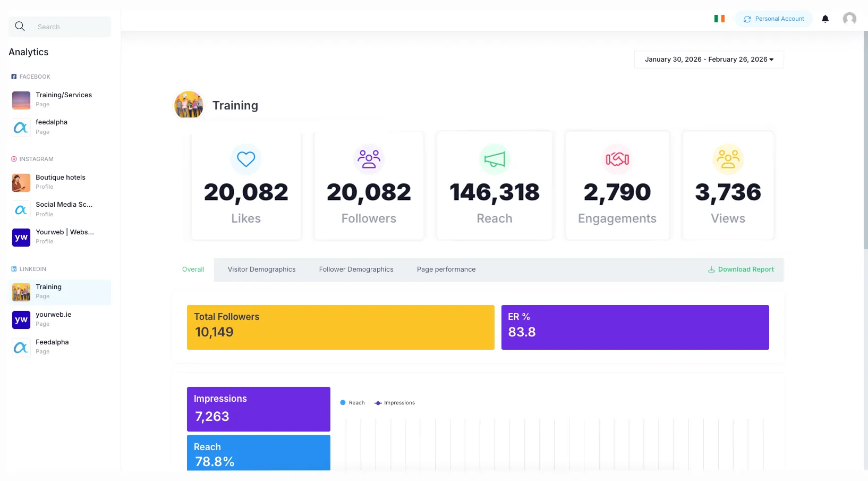Screen dimensions: 868x481
Task: Open the date range dropdown
Action: point(709,60)
